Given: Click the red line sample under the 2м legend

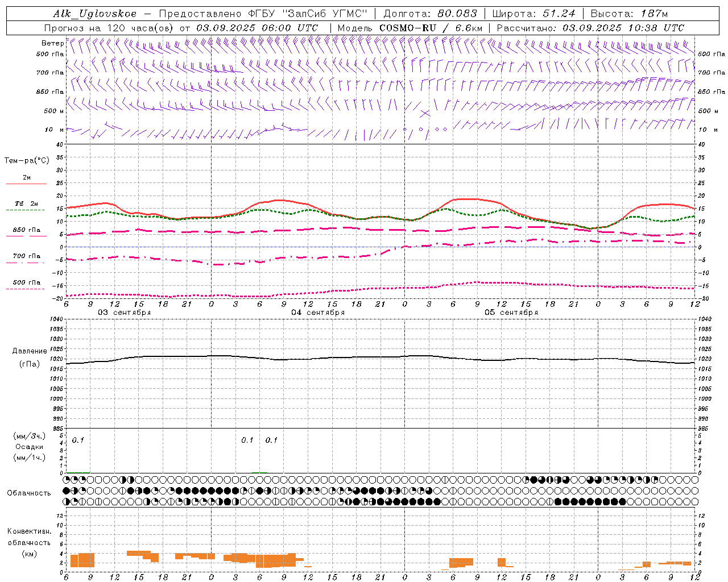Looking at the screenshot, I should point(27,184).
